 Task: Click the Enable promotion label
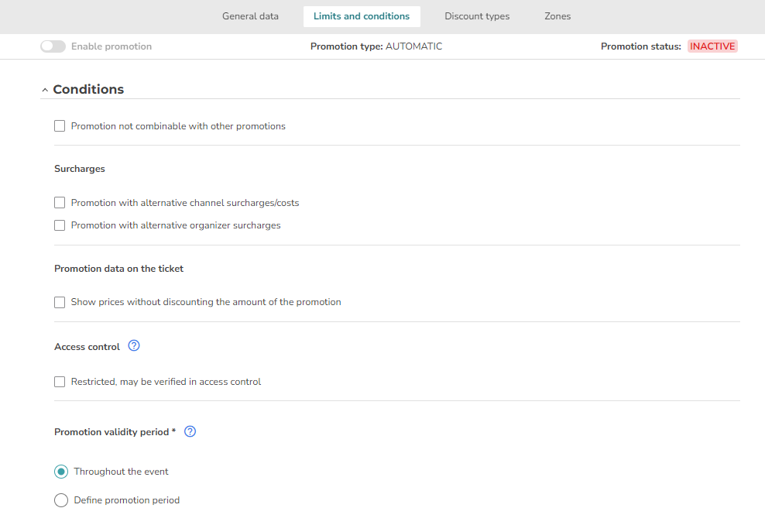[111, 46]
